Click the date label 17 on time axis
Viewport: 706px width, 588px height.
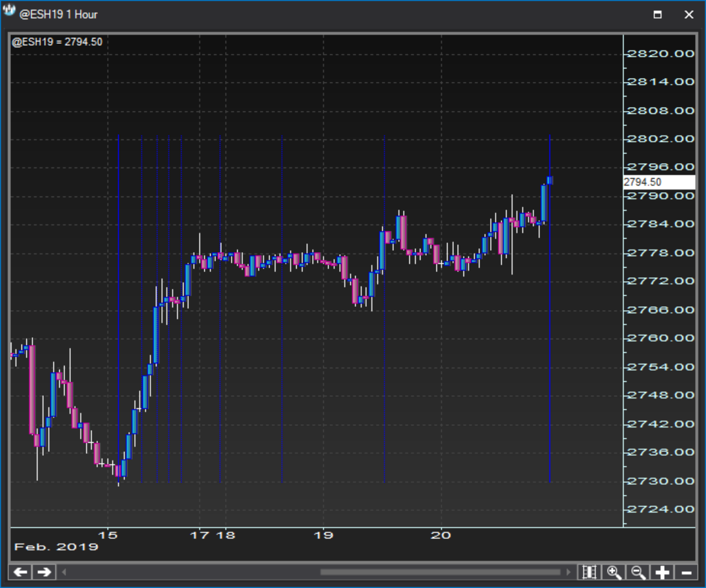(x=199, y=535)
